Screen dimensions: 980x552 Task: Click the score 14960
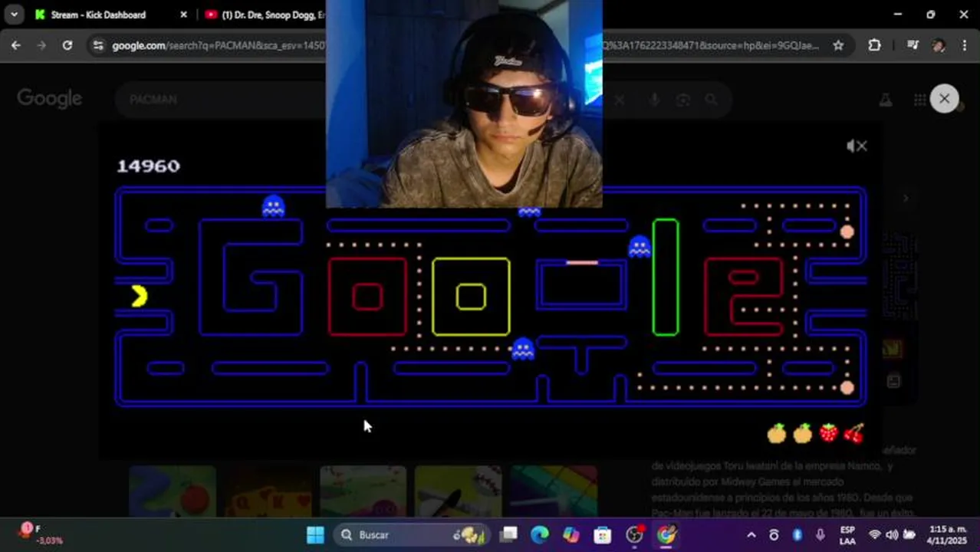click(x=148, y=166)
